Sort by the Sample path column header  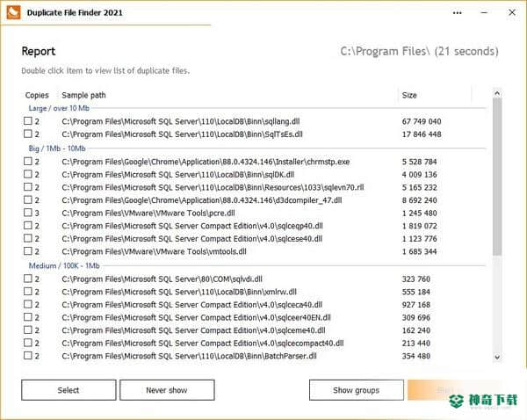click(x=83, y=95)
